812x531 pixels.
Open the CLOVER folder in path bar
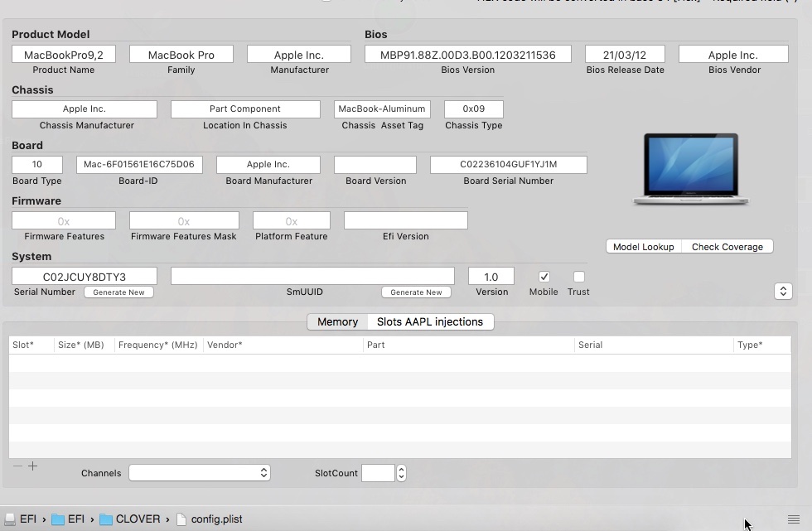pos(129,519)
